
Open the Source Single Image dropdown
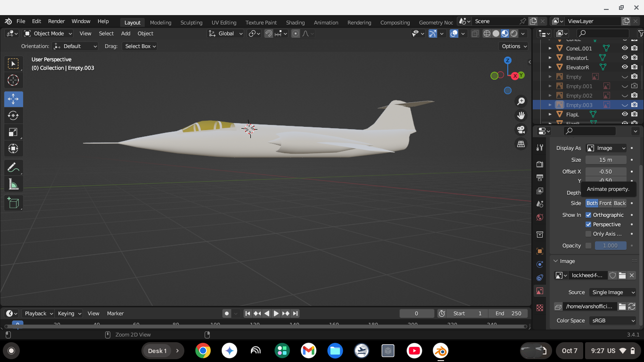[x=613, y=292]
